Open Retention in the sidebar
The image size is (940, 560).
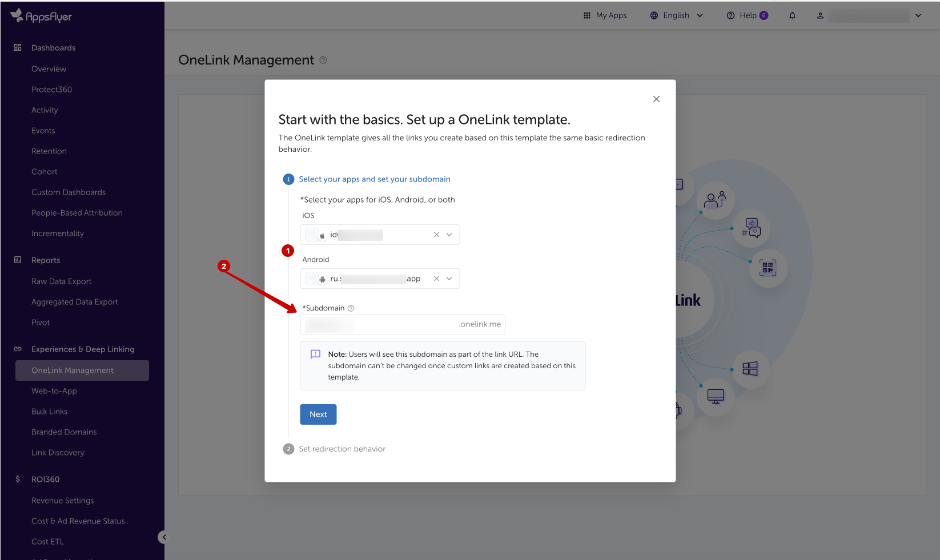click(49, 151)
